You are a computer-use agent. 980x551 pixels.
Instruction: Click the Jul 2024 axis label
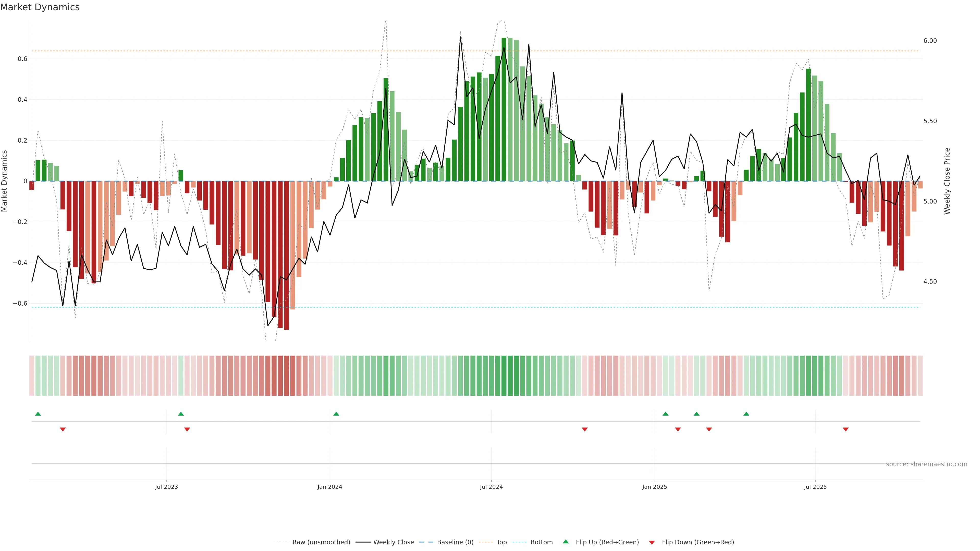click(x=491, y=487)
